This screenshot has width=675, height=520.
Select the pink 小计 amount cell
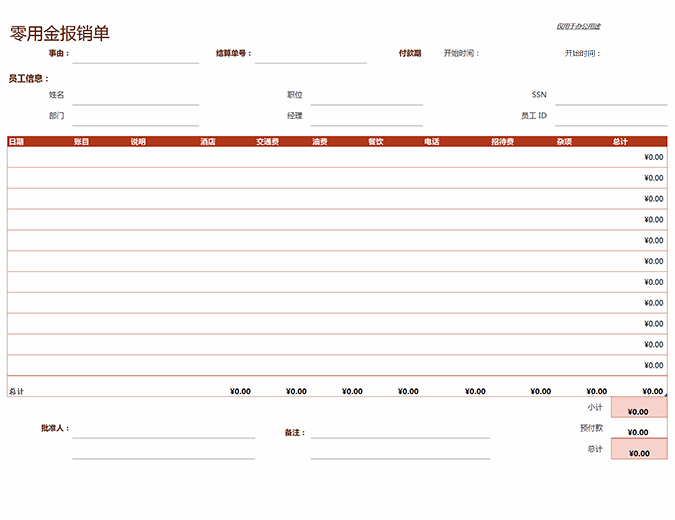(638, 408)
